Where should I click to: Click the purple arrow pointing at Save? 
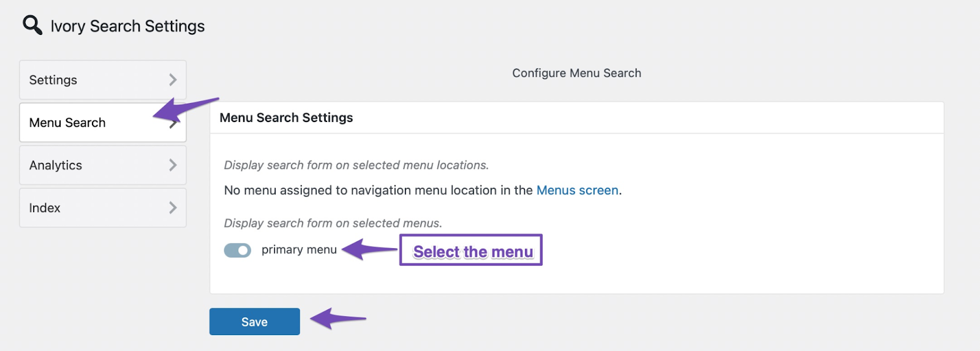(337, 319)
